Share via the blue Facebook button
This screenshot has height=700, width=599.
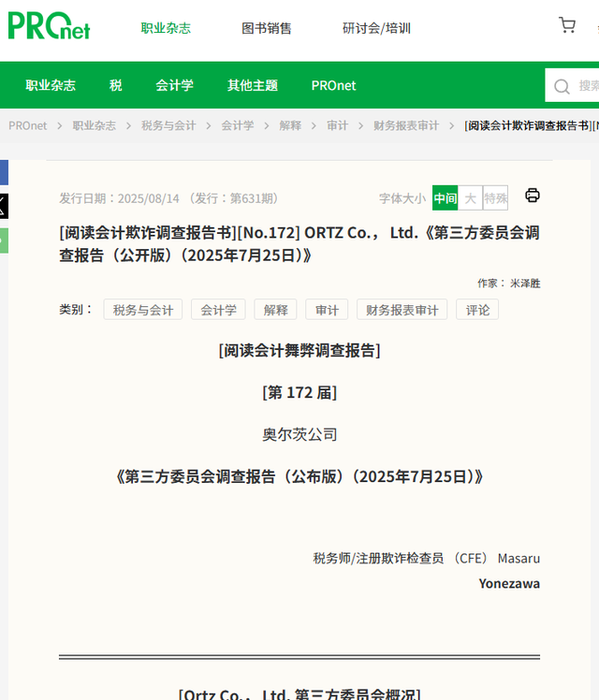tap(3, 172)
